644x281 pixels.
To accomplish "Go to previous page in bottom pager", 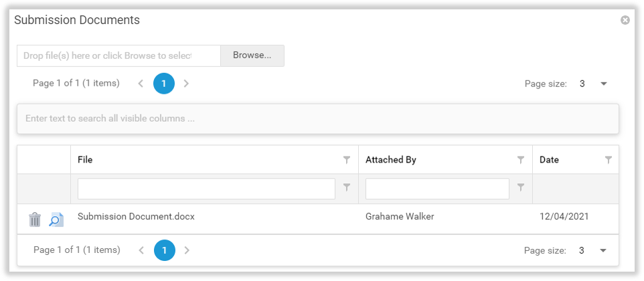I will [141, 250].
